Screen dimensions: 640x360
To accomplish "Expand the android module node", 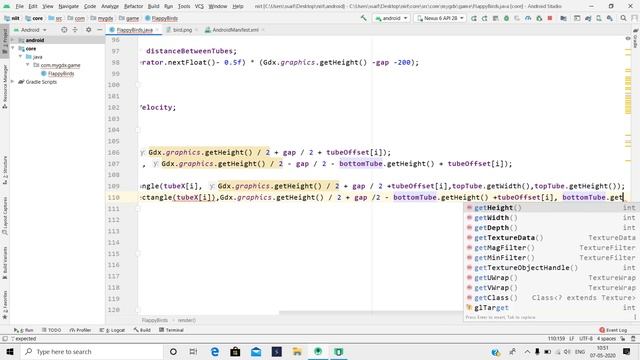I will [13, 40].
